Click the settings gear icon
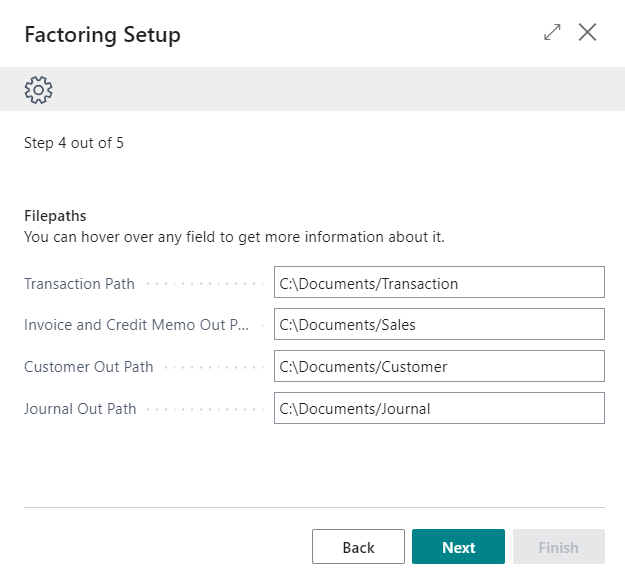Viewport: 625px width, 588px height. (38, 90)
